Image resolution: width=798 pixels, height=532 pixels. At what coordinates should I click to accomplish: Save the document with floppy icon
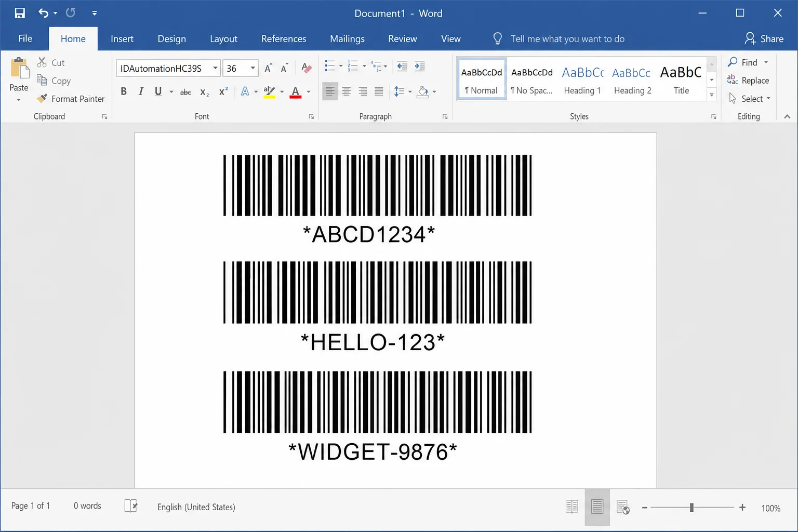pyautogui.click(x=20, y=13)
